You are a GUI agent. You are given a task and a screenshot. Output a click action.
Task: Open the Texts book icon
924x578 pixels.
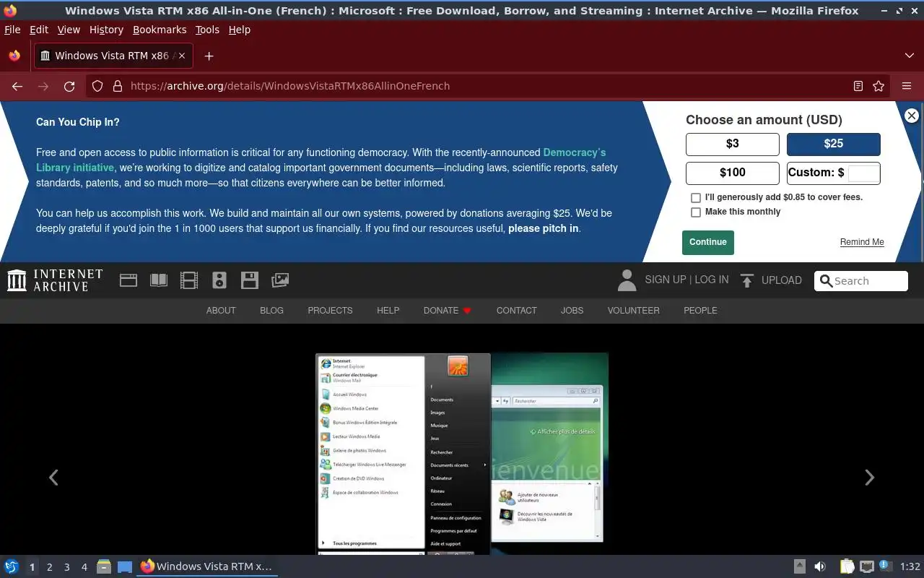(x=159, y=280)
